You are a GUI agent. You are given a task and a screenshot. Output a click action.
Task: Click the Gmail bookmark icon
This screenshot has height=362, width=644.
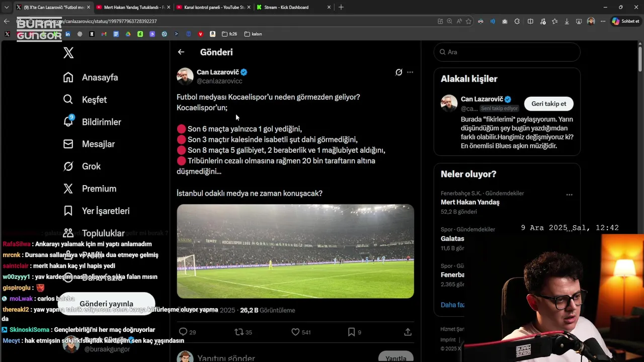click(104, 34)
